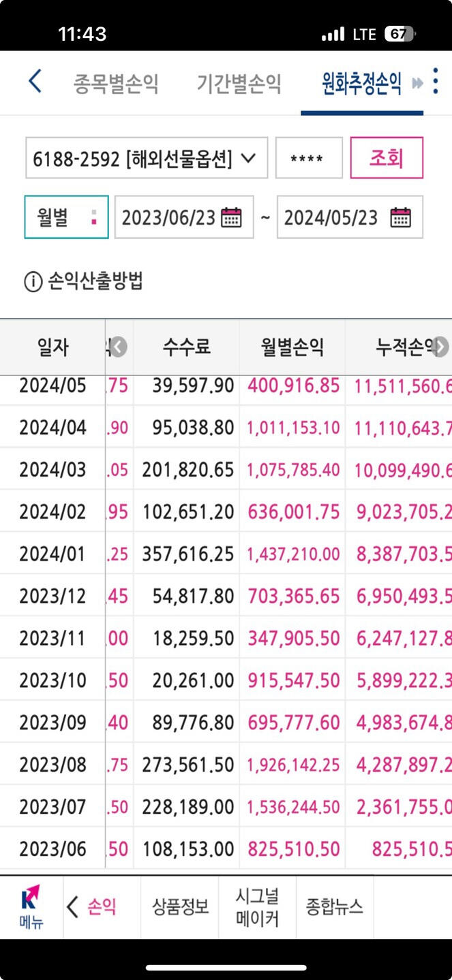Open 시그널 메이커 in the bottom bar
The width and height of the screenshot is (452, 980).
click(257, 907)
